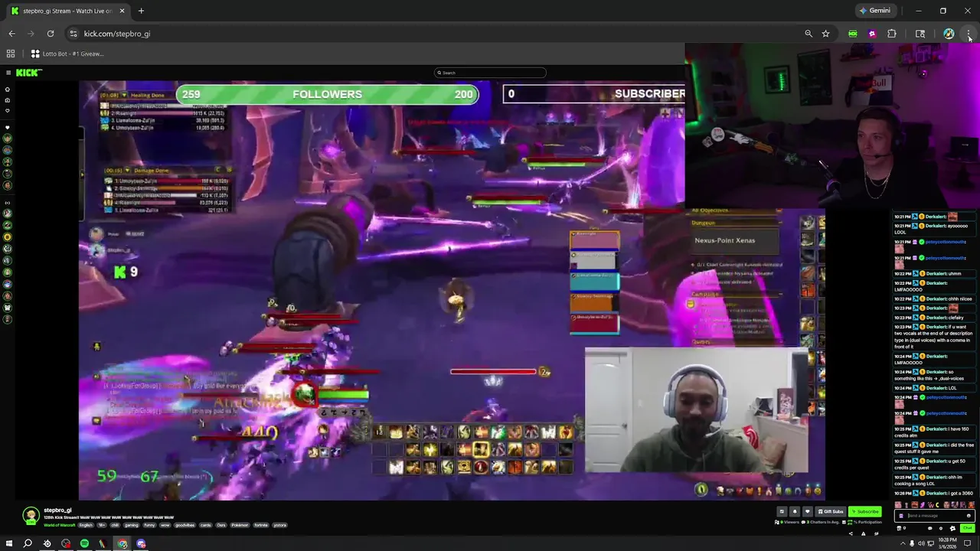Open the purple extension icon in toolbar
Image resolution: width=980 pixels, height=551 pixels.
coord(872,34)
